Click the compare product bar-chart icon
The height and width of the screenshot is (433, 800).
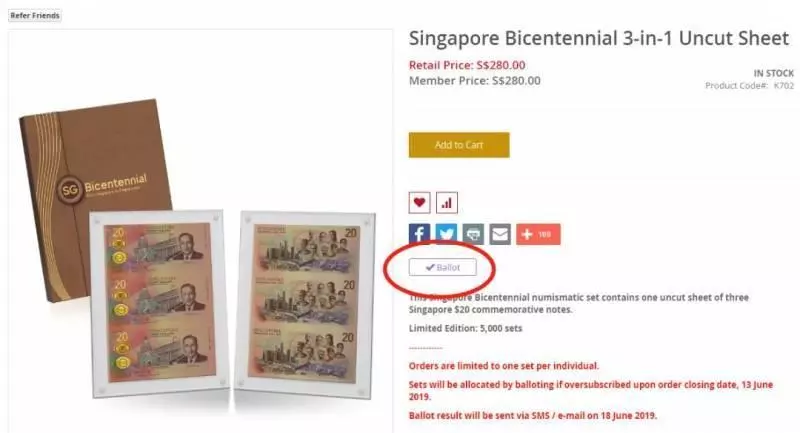click(447, 203)
